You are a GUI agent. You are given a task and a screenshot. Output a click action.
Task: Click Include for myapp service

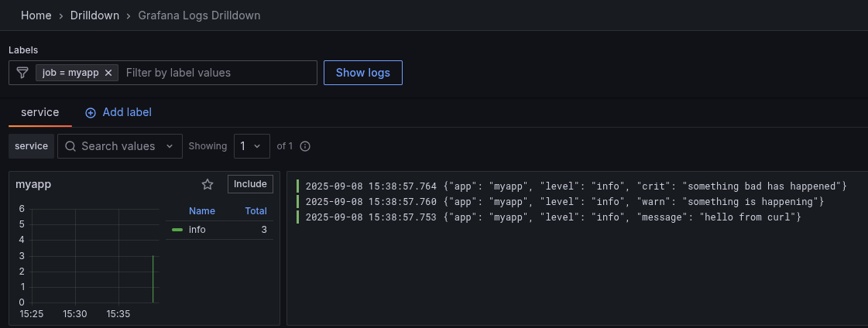[250, 184]
